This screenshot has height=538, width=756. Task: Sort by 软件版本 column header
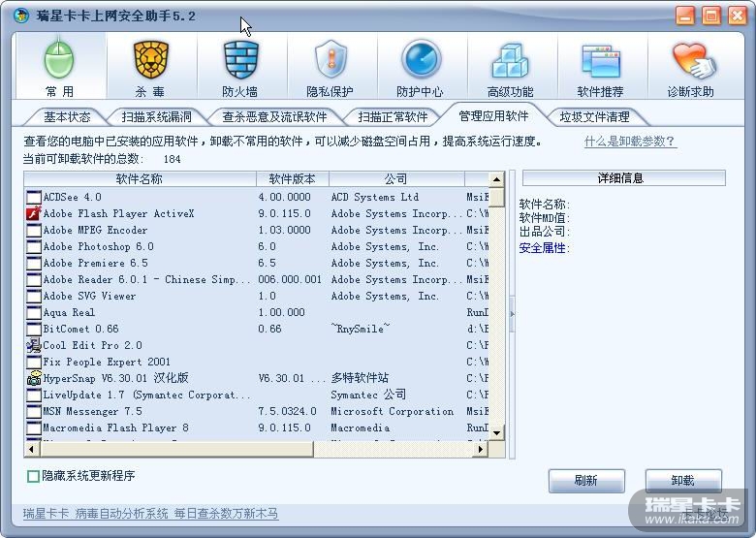tap(292, 179)
